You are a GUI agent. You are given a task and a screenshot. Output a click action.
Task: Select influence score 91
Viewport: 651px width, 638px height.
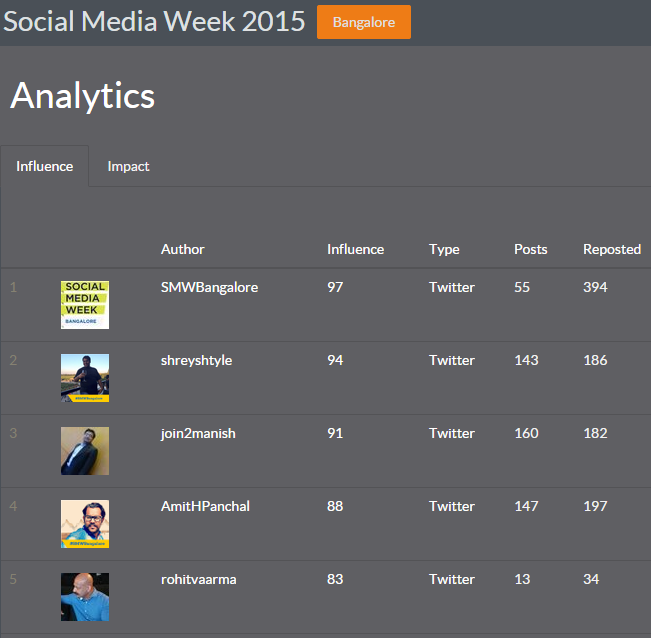tap(335, 433)
